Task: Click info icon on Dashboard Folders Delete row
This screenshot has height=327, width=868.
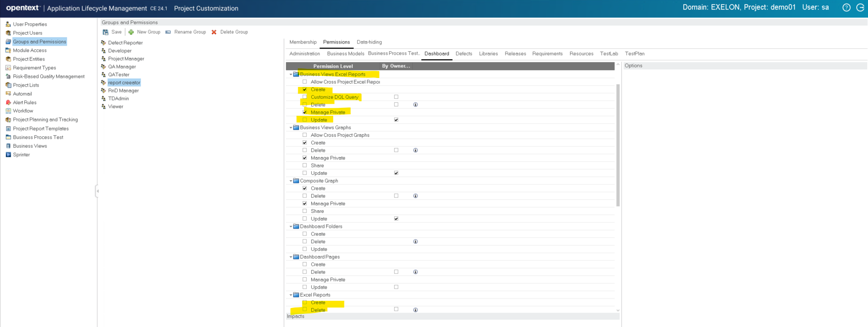Action: tap(415, 242)
